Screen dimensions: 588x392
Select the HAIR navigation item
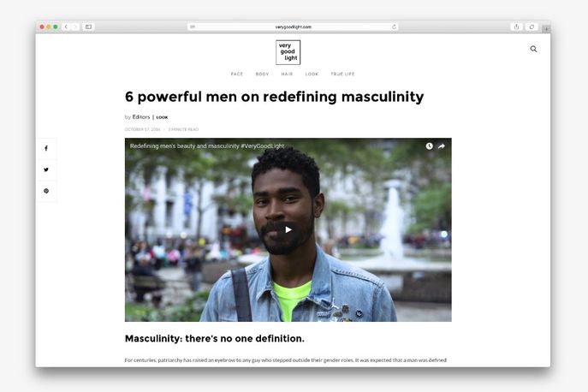point(287,74)
